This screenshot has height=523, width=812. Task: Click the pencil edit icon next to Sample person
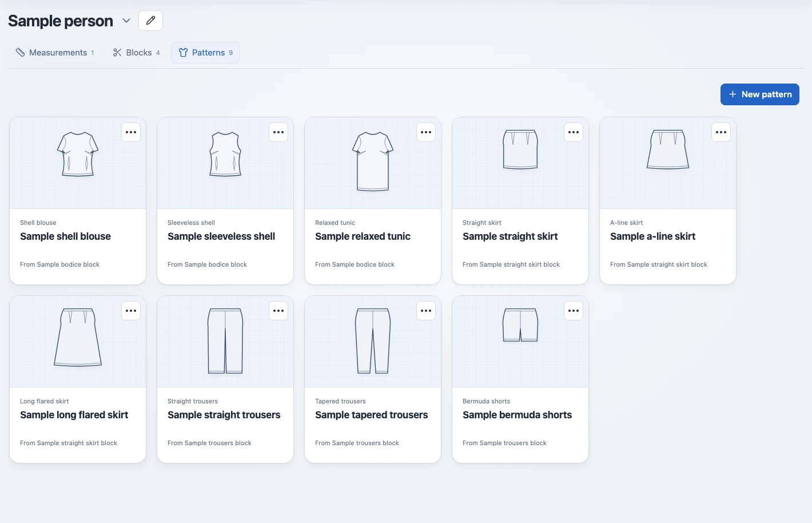pyautogui.click(x=150, y=21)
